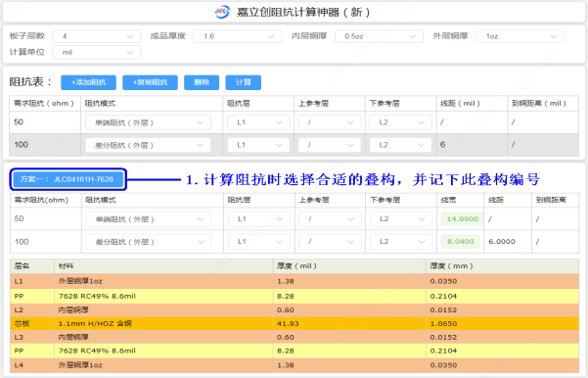Click the 删除 button
588x378 pixels.
click(202, 82)
